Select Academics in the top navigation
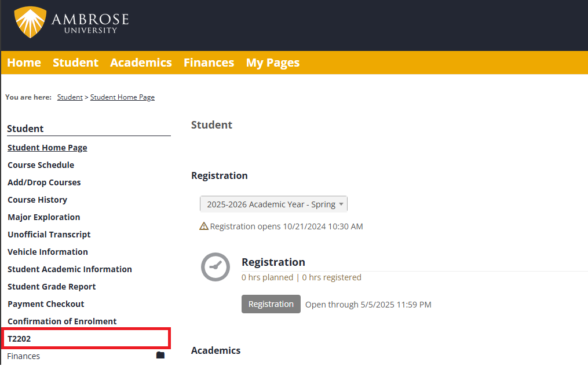The image size is (588, 366). (x=141, y=63)
